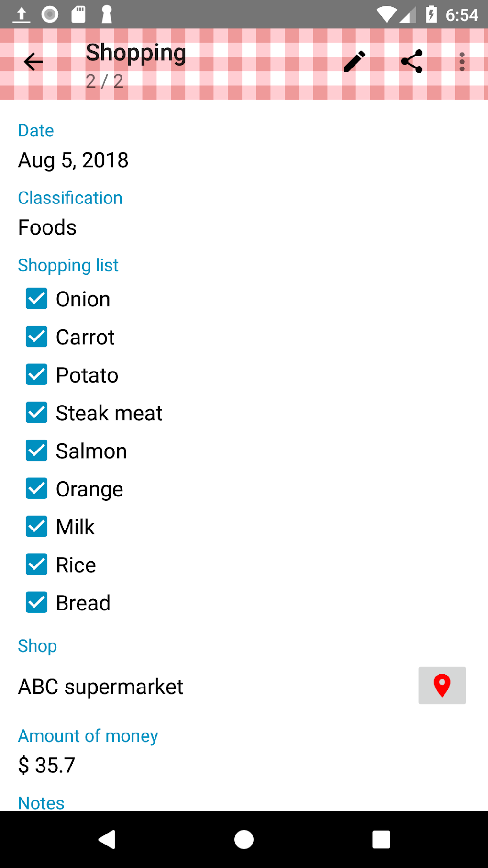Open edit mode with pencil icon
The width and height of the screenshot is (488, 868).
coord(355,62)
